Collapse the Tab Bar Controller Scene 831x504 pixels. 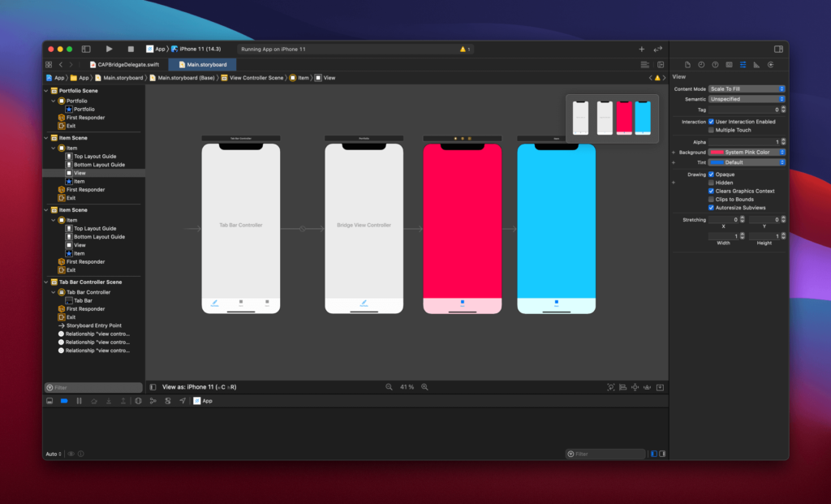[x=47, y=282]
